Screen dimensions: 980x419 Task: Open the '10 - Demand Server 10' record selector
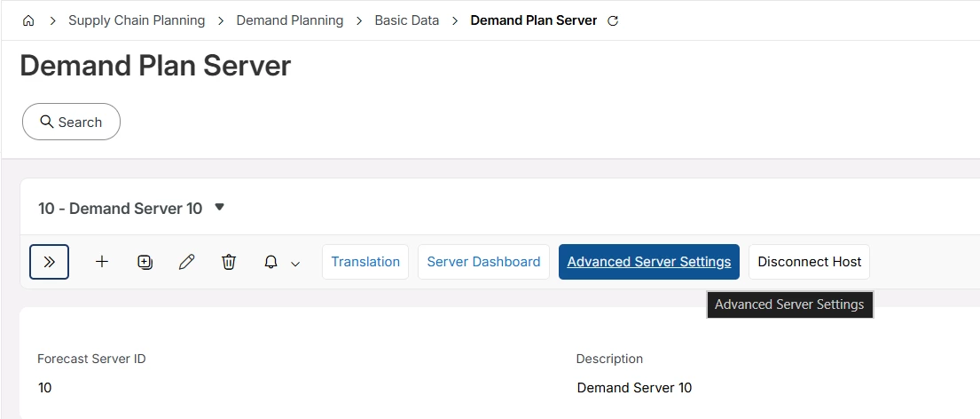[131, 209]
